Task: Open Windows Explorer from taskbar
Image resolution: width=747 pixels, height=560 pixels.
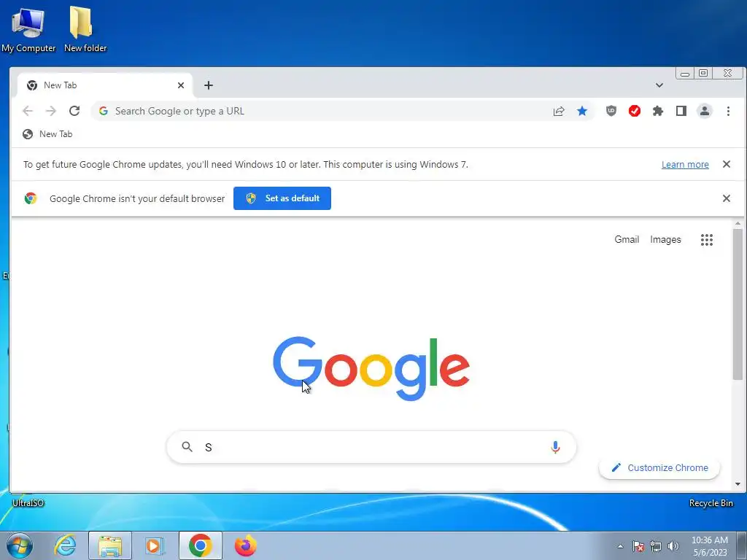Action: click(x=110, y=545)
